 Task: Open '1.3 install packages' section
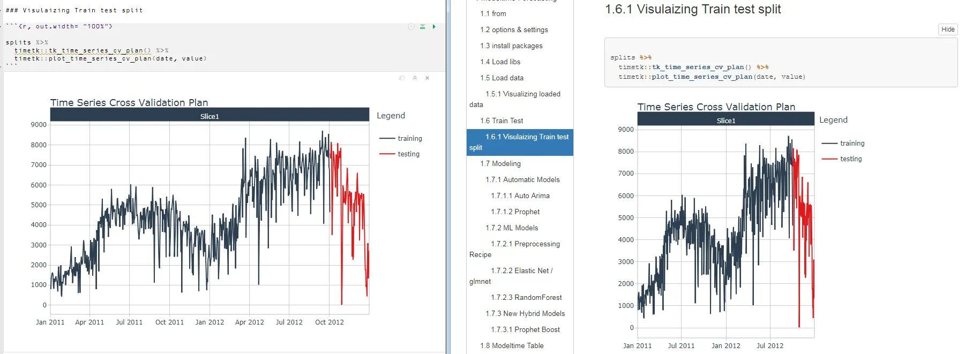pyautogui.click(x=511, y=46)
